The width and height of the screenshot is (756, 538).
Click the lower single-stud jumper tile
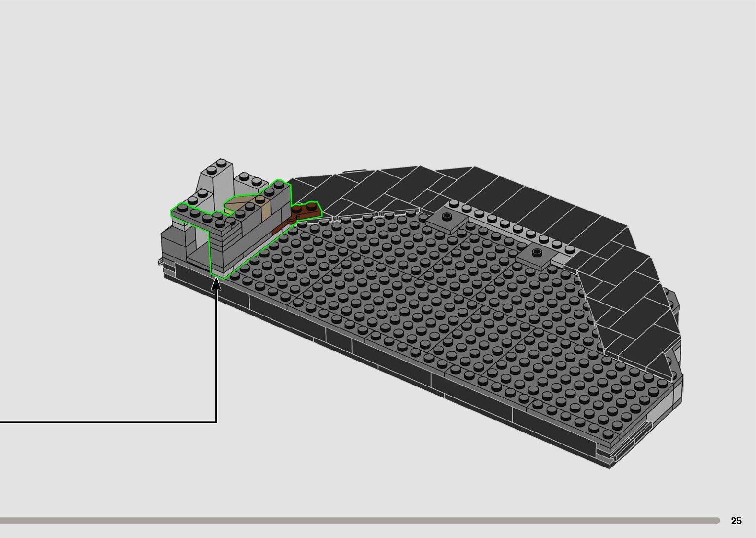[536, 255]
